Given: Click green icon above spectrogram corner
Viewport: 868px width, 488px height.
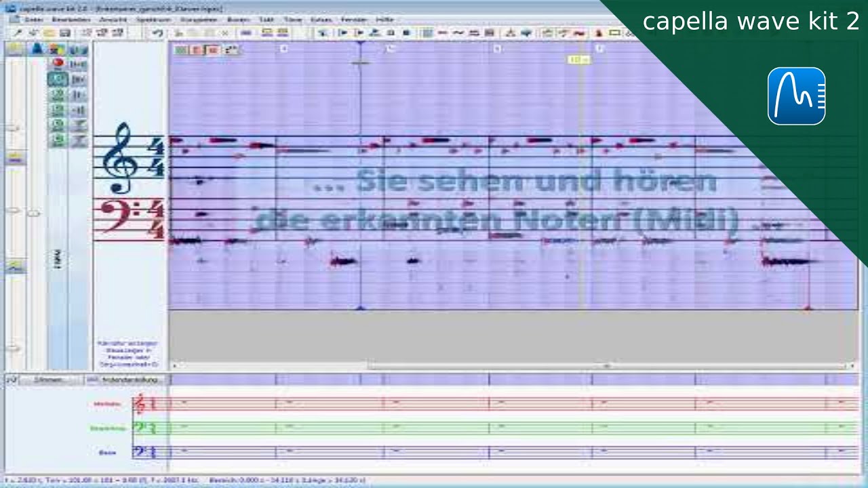Looking at the screenshot, I should [180, 49].
